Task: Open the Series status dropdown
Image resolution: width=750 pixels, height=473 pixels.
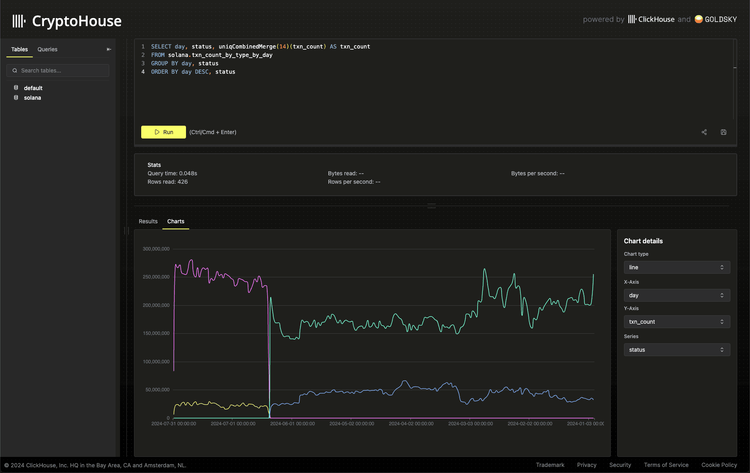Action: coord(676,350)
